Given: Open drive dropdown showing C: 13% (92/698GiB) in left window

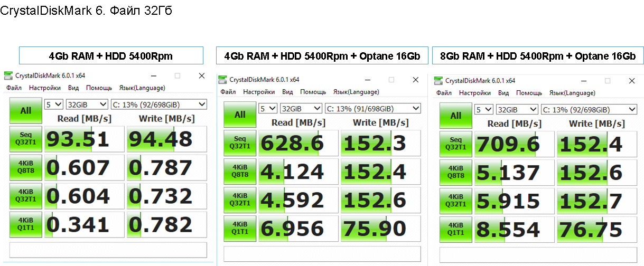Looking at the screenshot, I should tap(158, 104).
